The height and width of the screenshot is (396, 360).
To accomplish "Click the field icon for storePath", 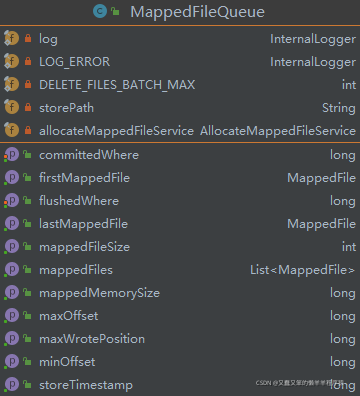I will (x=11, y=107).
